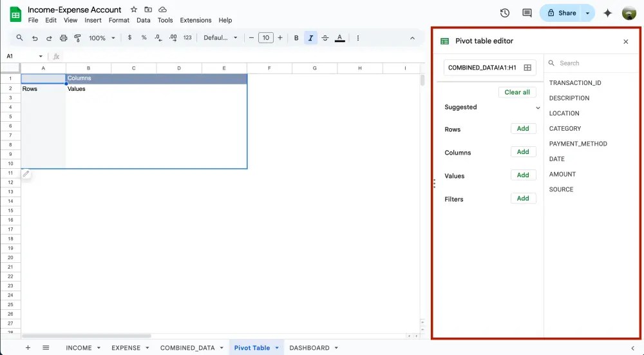
Task: Add a new sheet with plus icon
Action: (x=28, y=348)
